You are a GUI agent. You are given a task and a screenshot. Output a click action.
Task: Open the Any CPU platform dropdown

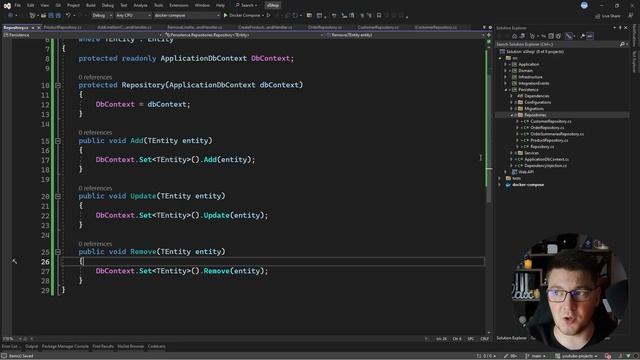[133, 16]
